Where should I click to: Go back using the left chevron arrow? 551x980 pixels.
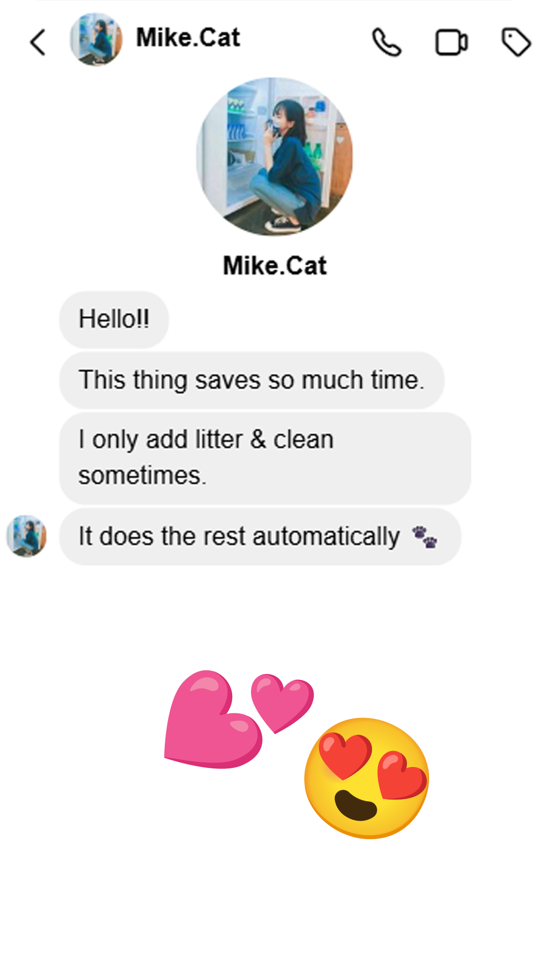point(38,42)
